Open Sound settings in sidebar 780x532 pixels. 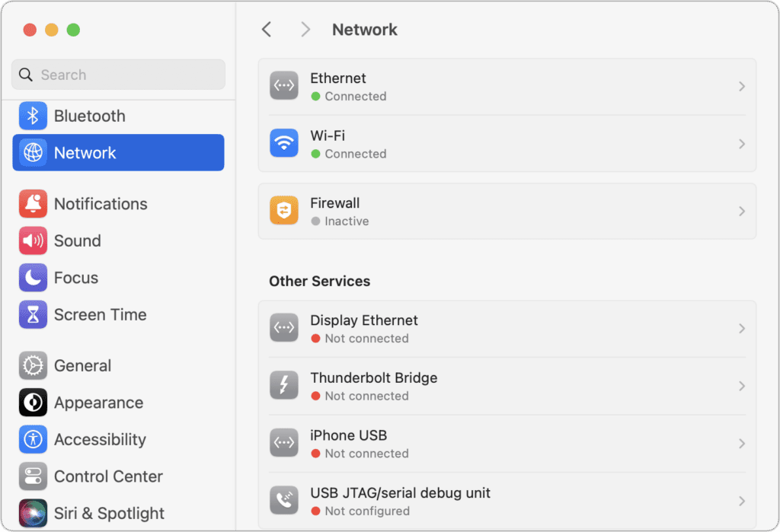click(x=77, y=241)
